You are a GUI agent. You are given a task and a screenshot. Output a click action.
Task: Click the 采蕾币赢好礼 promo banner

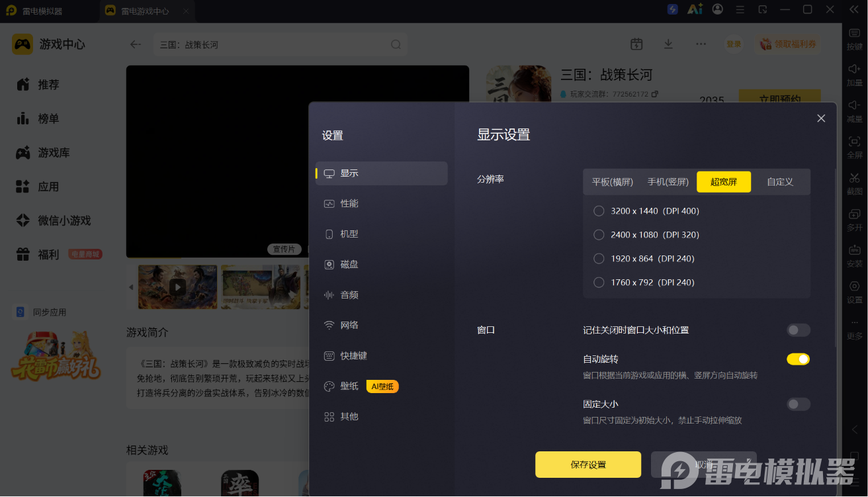point(56,356)
